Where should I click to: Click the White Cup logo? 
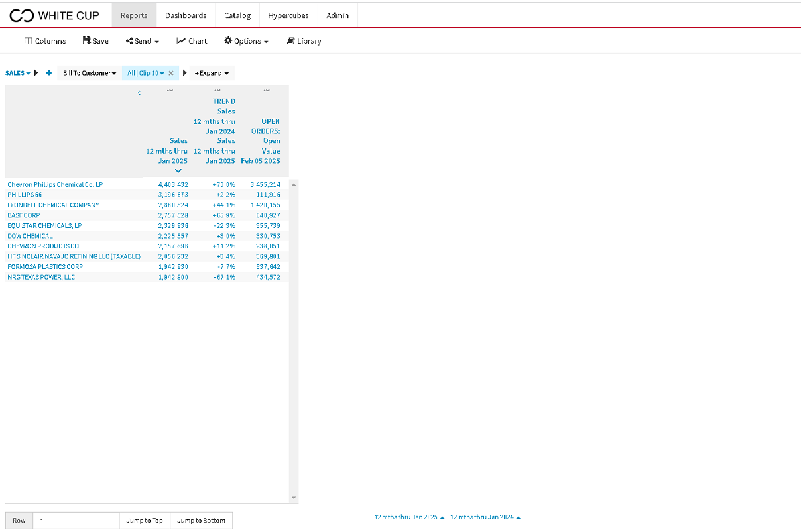click(54, 15)
